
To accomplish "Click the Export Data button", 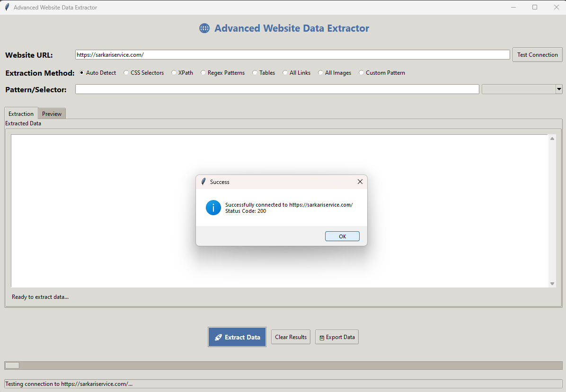I will pyautogui.click(x=336, y=337).
